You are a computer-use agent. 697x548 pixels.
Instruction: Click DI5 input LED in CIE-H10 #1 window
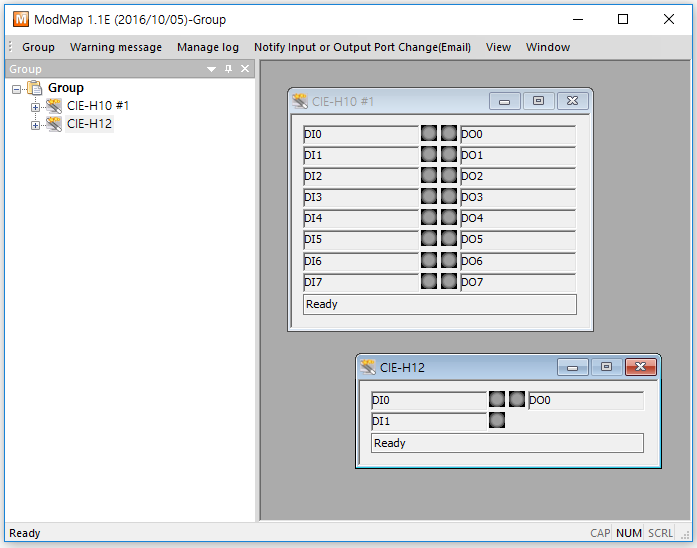click(429, 238)
